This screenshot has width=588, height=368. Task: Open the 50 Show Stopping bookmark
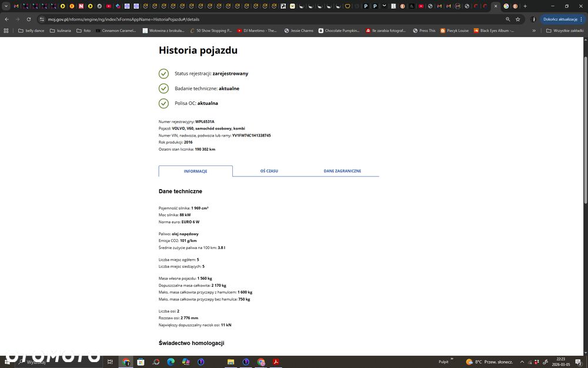pos(211,31)
